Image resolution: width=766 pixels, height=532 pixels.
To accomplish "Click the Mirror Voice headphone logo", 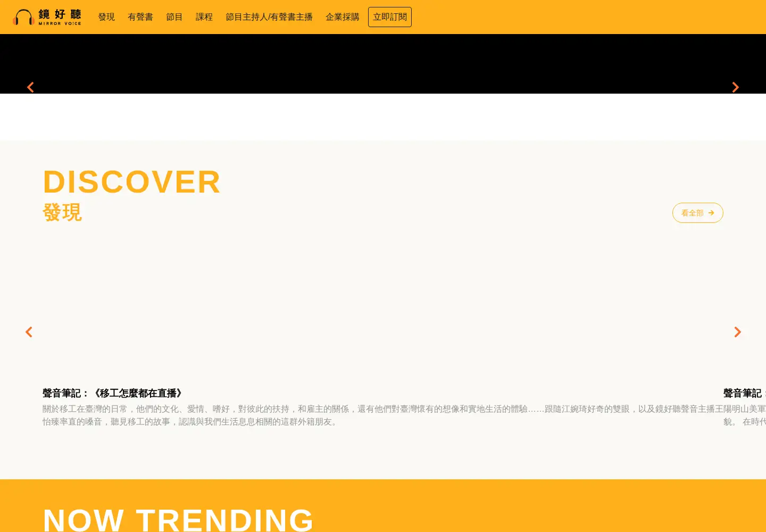I will point(47,17).
